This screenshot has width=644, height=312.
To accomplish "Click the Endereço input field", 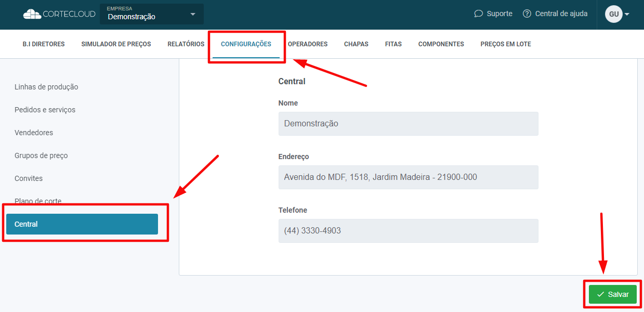I will [408, 177].
